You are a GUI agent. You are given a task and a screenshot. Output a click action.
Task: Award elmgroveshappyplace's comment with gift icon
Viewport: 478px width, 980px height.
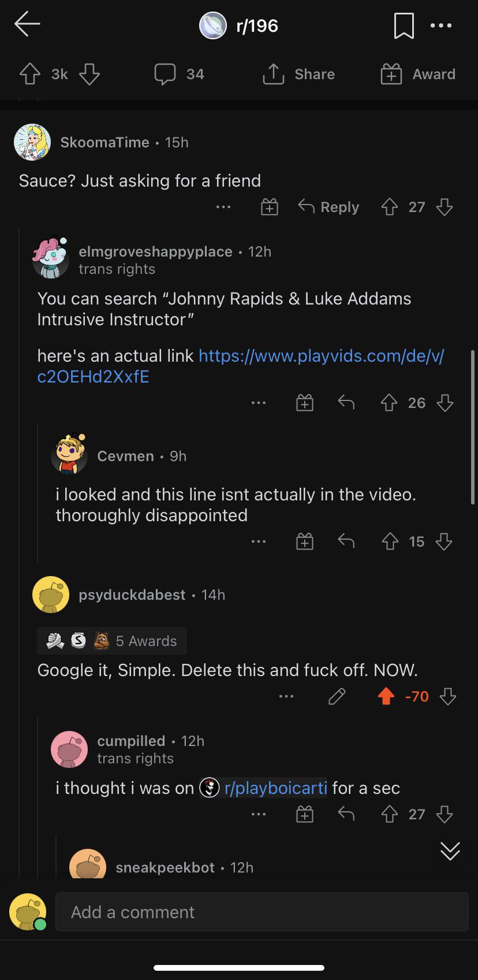click(305, 403)
